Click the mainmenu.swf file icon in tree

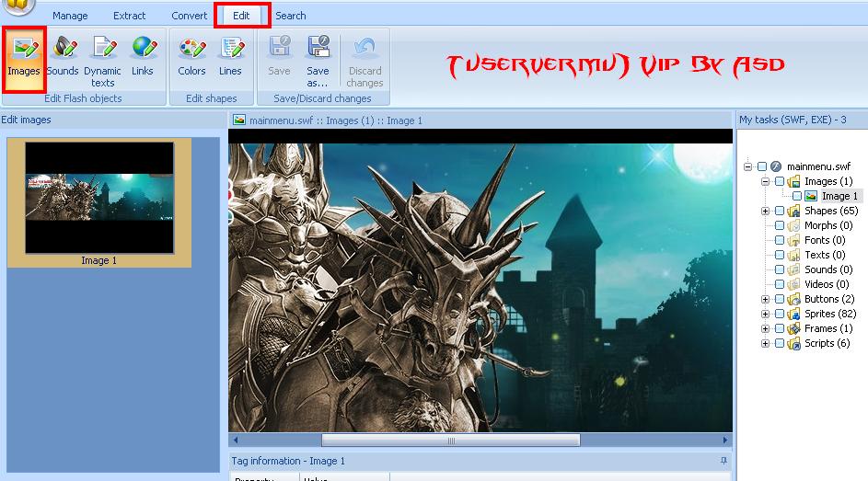tap(776, 166)
